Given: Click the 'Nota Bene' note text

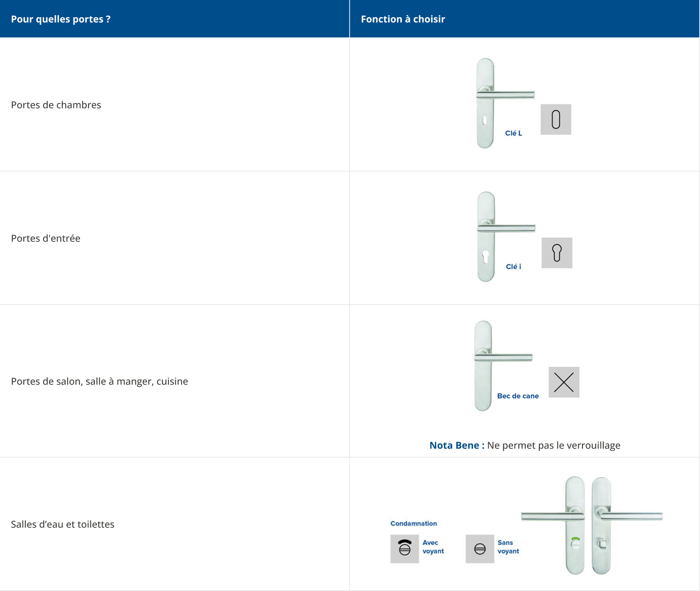Looking at the screenshot, I should point(525,445).
